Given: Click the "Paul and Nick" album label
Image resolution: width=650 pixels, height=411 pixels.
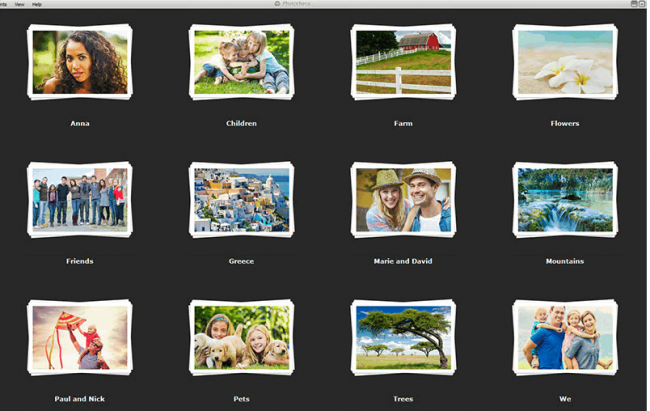Looking at the screenshot, I should [x=80, y=399].
